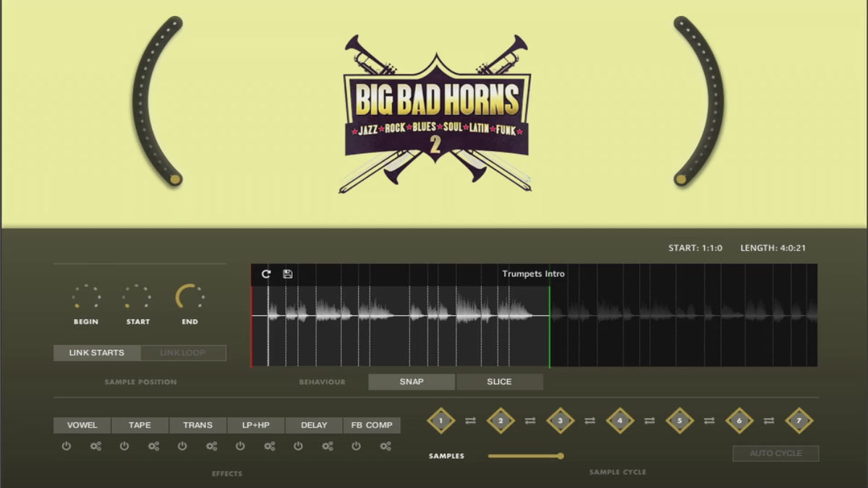Click swap arrows between samples 2 and 3
Viewport: 868px width, 488px height.
(x=530, y=420)
